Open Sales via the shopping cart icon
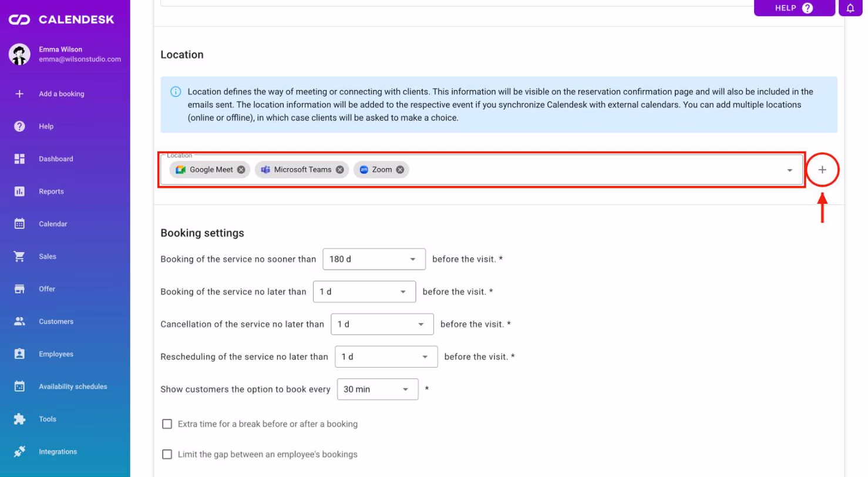The height and width of the screenshot is (477, 868). pos(19,257)
